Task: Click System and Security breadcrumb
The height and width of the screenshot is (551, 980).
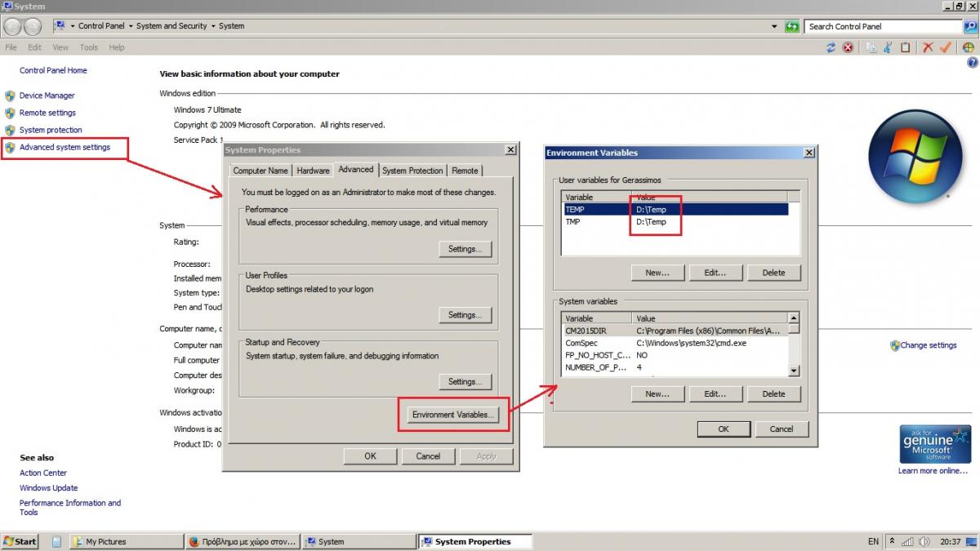Action: click(171, 26)
